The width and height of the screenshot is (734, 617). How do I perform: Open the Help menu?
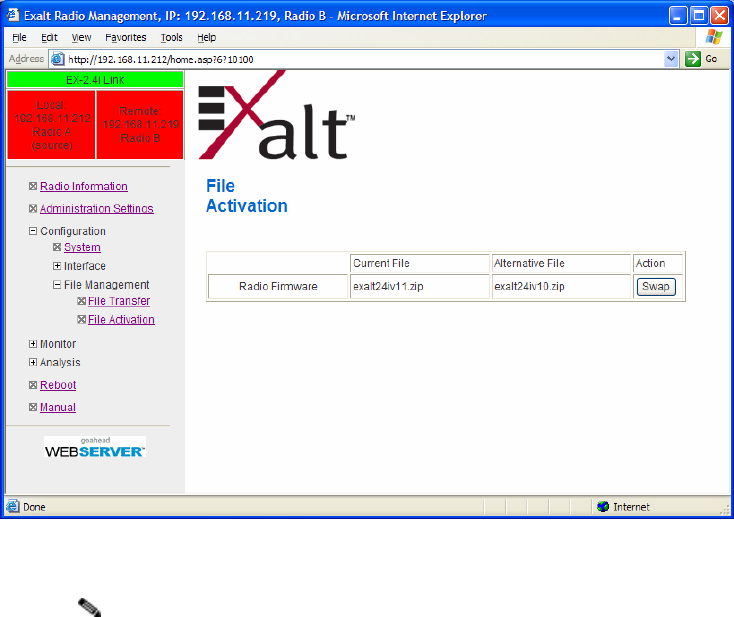click(206, 37)
